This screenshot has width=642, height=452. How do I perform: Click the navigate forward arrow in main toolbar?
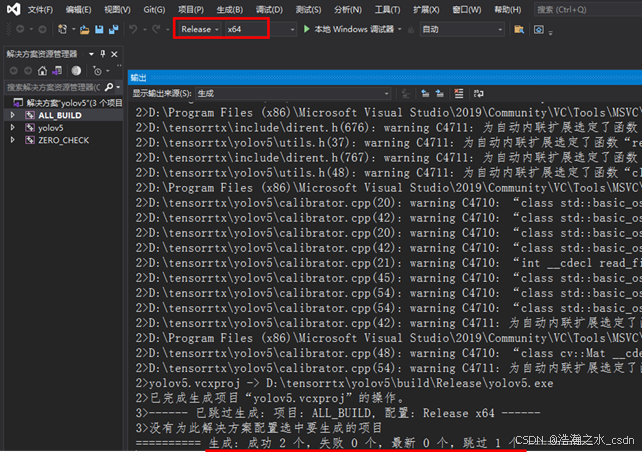coord(42,29)
